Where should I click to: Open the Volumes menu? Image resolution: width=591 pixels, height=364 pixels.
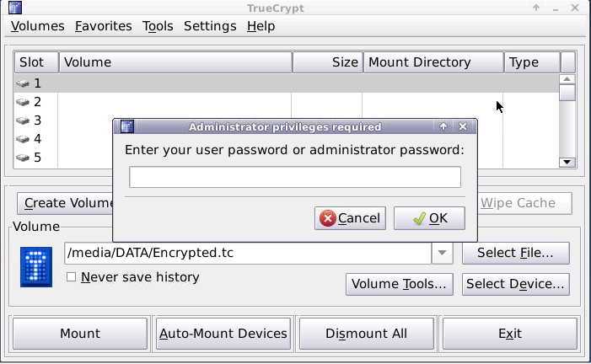37,26
